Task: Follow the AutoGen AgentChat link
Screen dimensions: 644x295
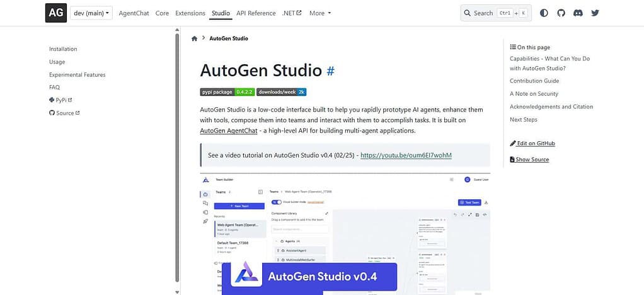Action: click(229, 131)
